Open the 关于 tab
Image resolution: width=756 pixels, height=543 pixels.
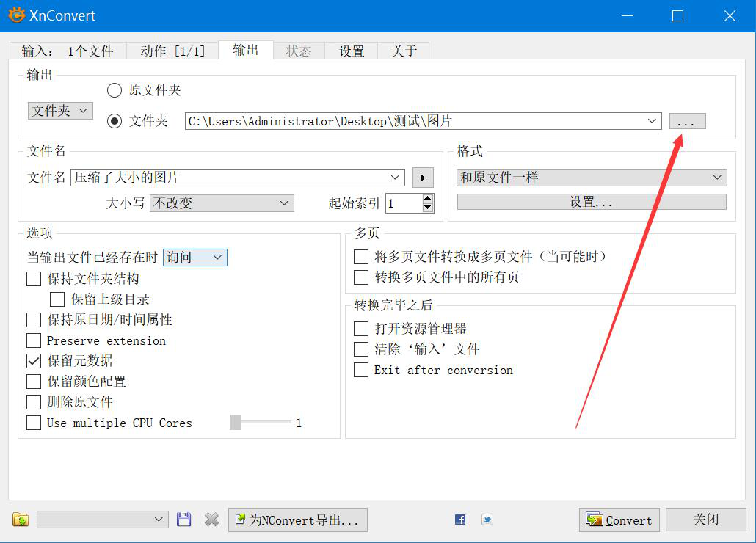tap(404, 51)
